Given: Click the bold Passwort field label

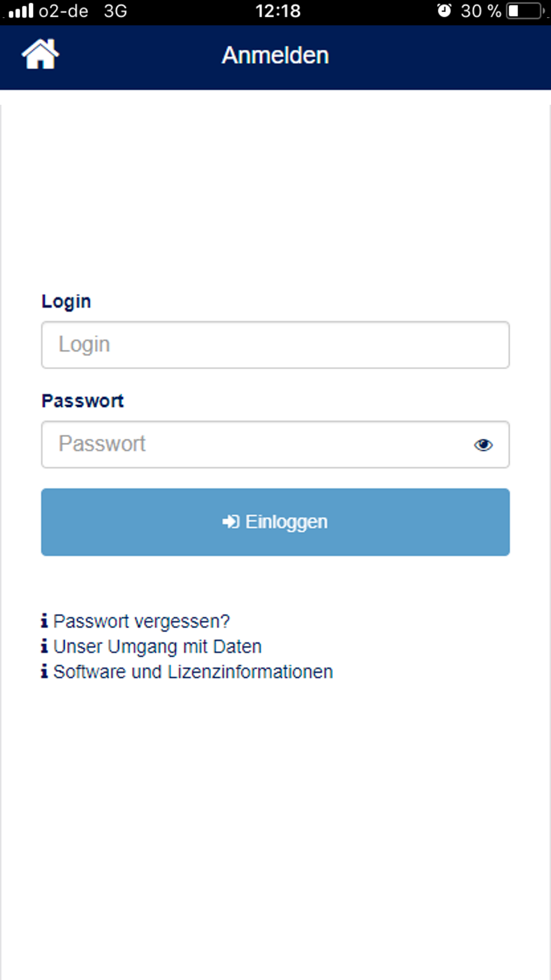Looking at the screenshot, I should pyautogui.click(x=83, y=401).
